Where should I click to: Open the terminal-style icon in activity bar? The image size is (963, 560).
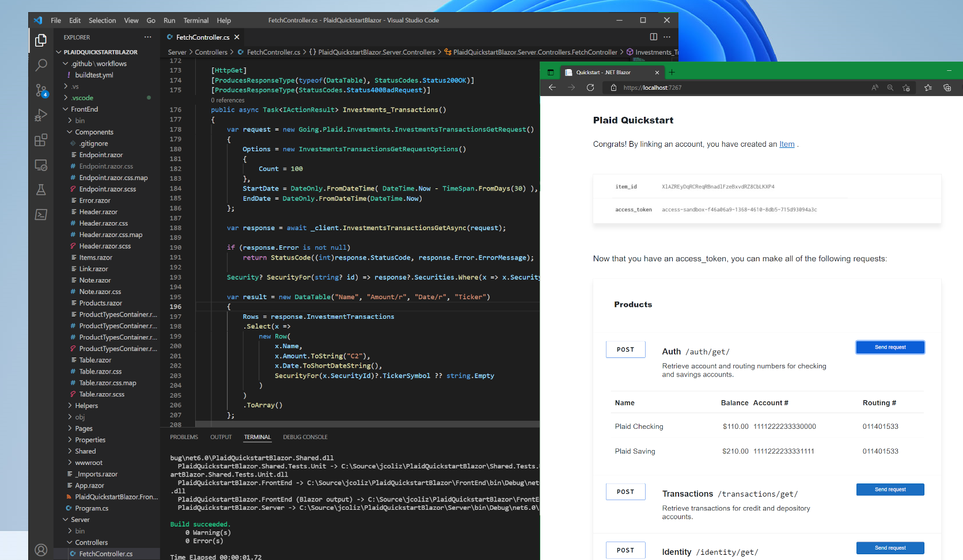tap(41, 215)
